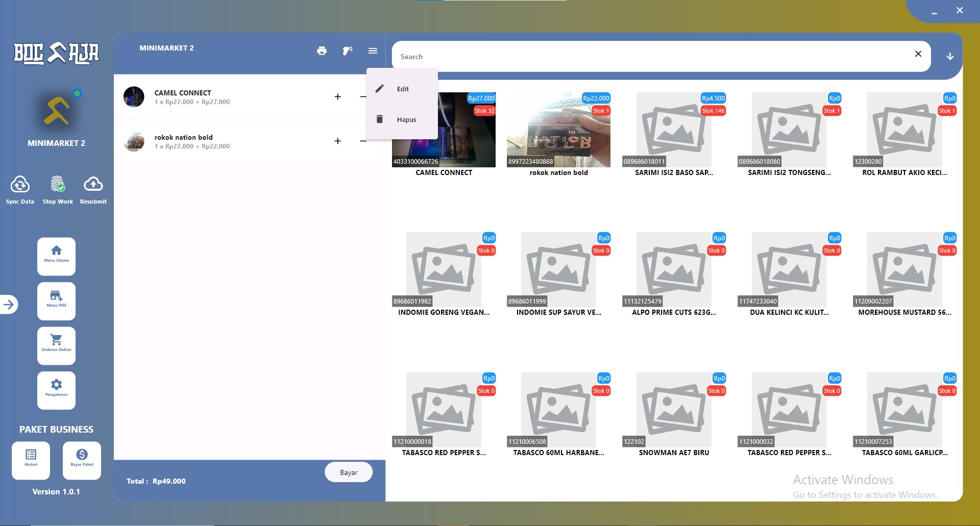
Task: Click CAMEL CONNECT cart item thumbnail
Action: pos(134,96)
